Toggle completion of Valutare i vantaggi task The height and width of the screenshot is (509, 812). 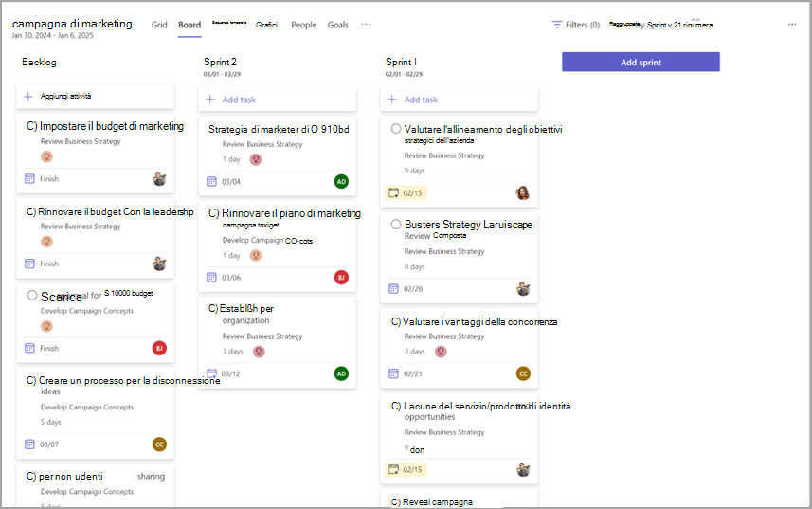point(396,321)
